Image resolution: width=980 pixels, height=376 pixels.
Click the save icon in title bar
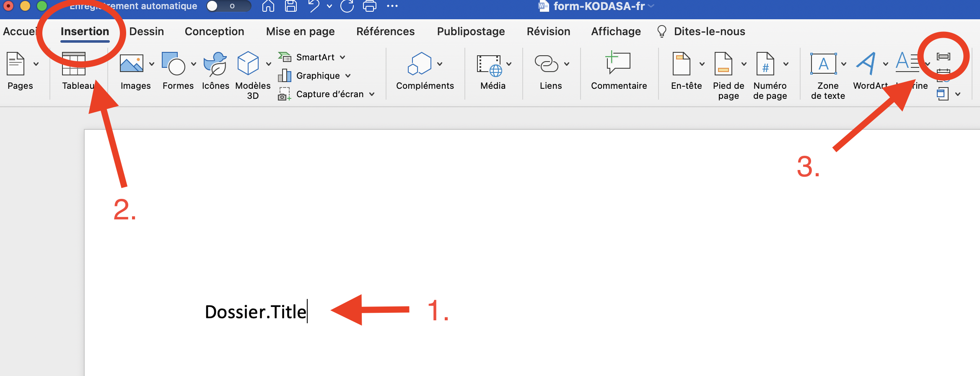[290, 6]
